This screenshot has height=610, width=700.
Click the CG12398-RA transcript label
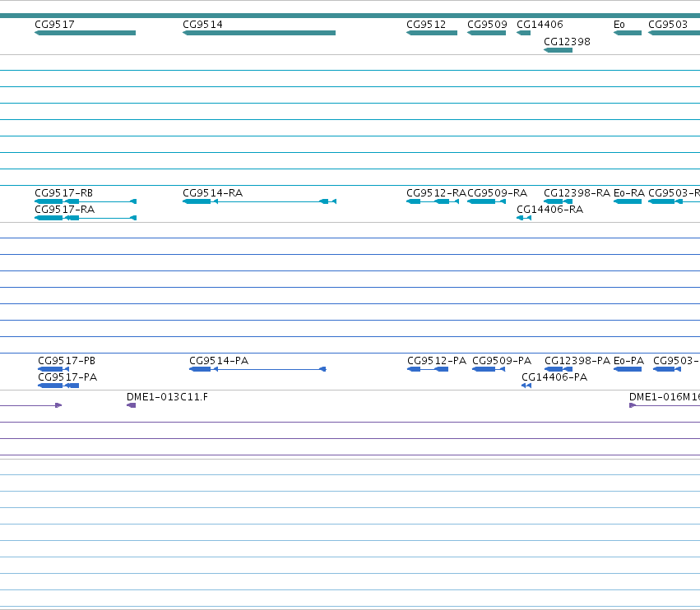click(577, 193)
